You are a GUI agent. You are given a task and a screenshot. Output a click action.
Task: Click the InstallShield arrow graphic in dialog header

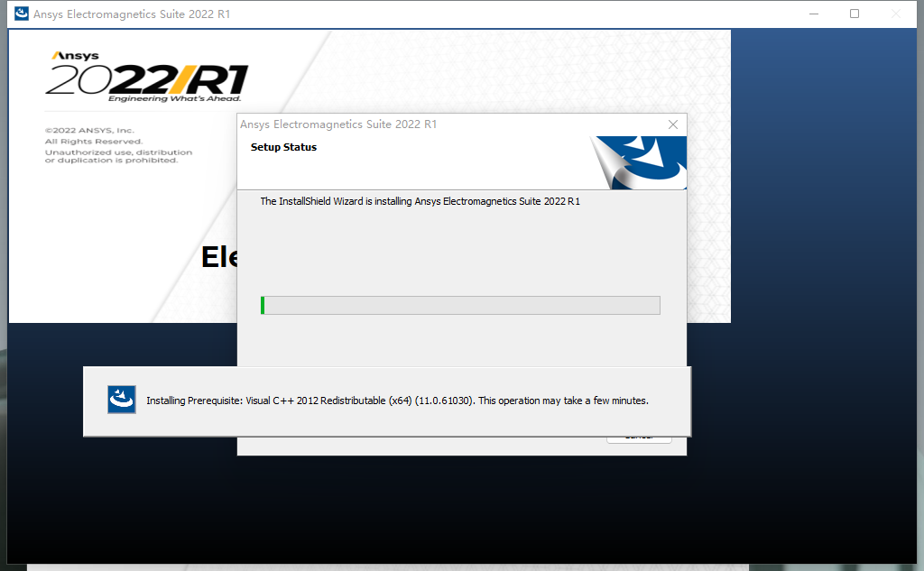click(640, 162)
